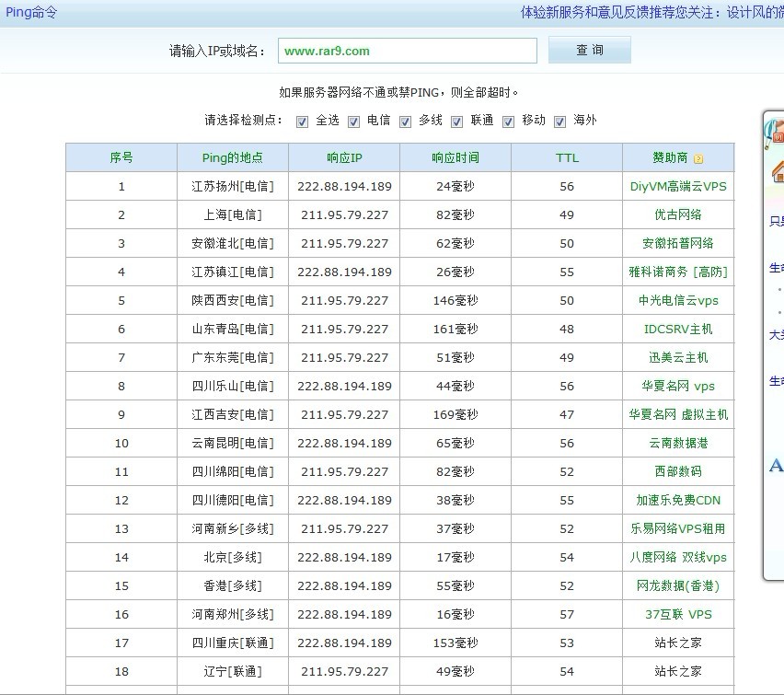
Task: Select the 上海[电信] location cell
Action: (x=233, y=215)
